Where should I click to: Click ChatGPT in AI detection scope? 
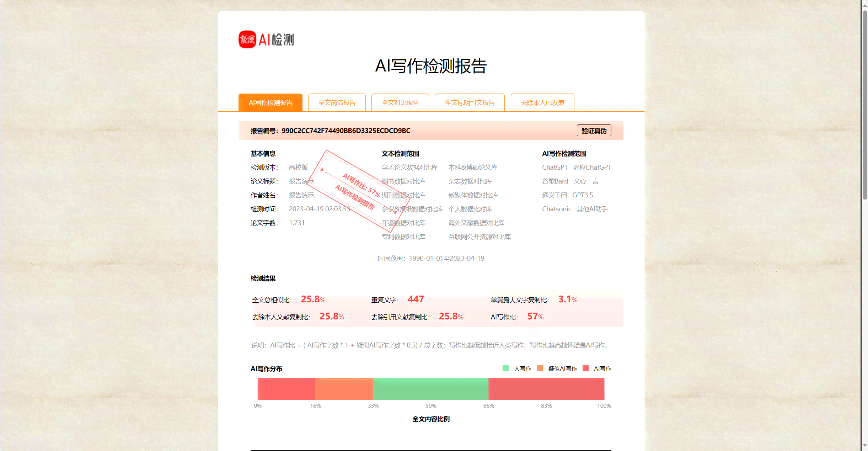555,168
